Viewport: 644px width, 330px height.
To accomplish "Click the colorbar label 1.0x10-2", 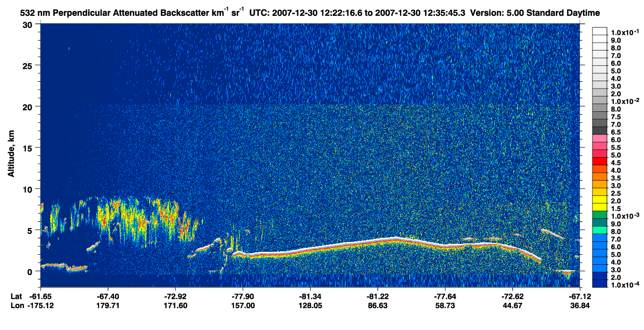I will tap(624, 101).
